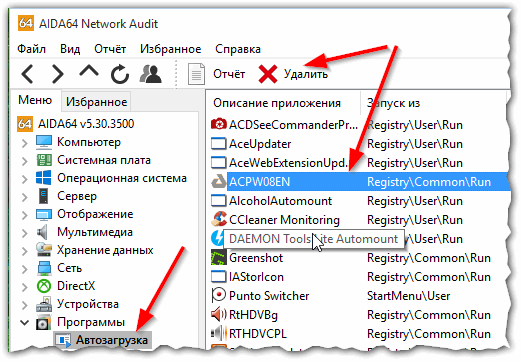Image resolution: width=522 pixels, height=362 pixels.
Task: Click the Мультимедиа speaker icon
Action: click(42, 232)
